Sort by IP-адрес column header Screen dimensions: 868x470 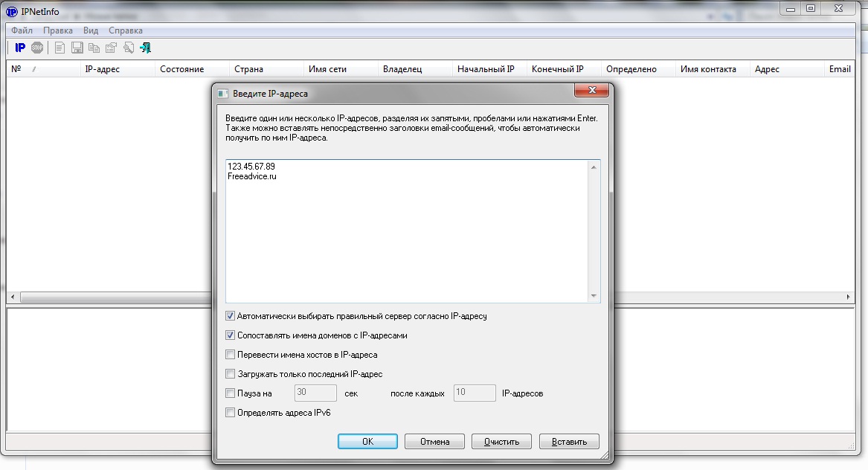coord(118,69)
